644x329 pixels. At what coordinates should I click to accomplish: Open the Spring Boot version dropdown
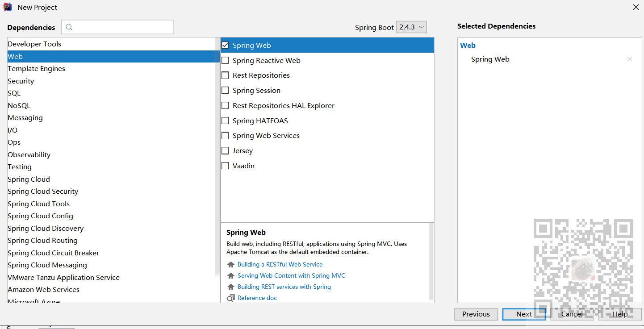tap(411, 27)
